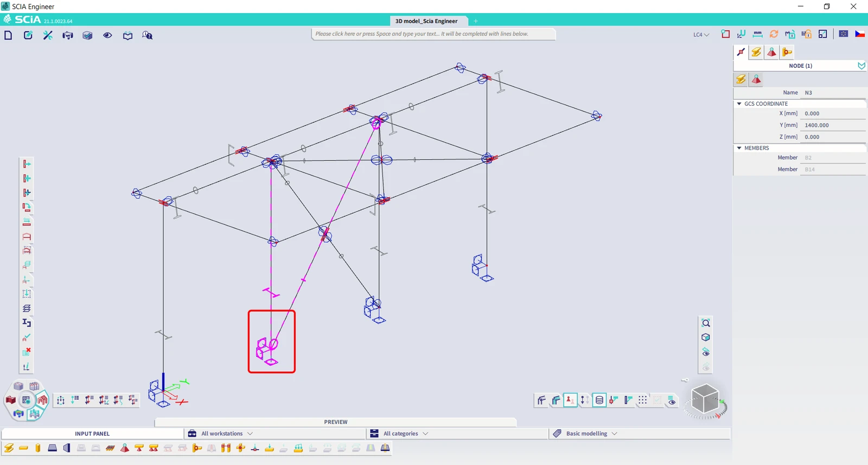Toggle the dot grid display button
Screen dimensions: 868x465
pyautogui.click(x=643, y=400)
